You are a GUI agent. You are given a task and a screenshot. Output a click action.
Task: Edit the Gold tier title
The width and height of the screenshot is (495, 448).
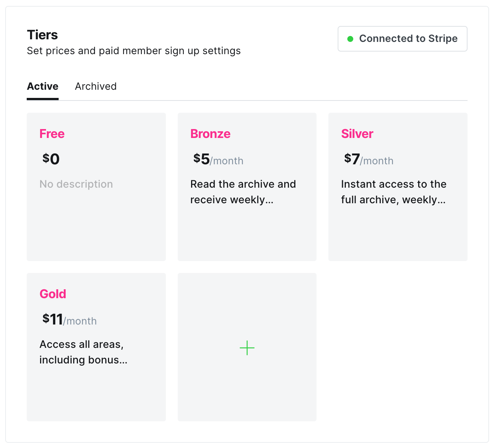coord(53,294)
